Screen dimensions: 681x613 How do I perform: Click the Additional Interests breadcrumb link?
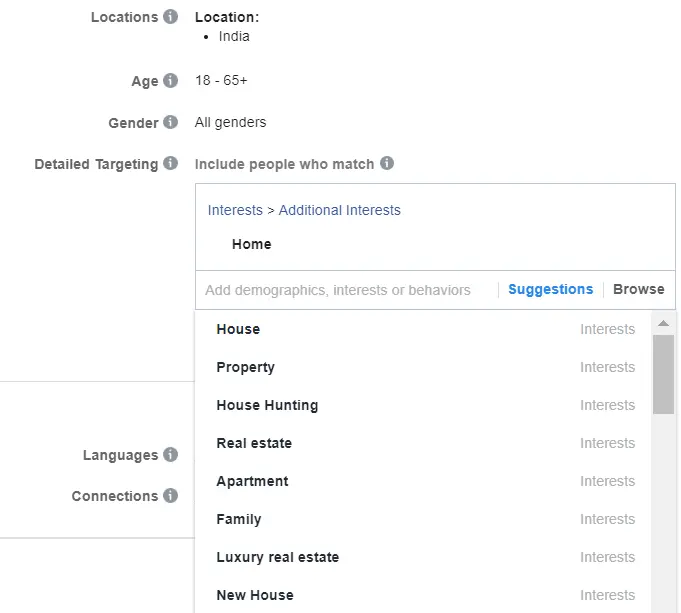tap(339, 210)
